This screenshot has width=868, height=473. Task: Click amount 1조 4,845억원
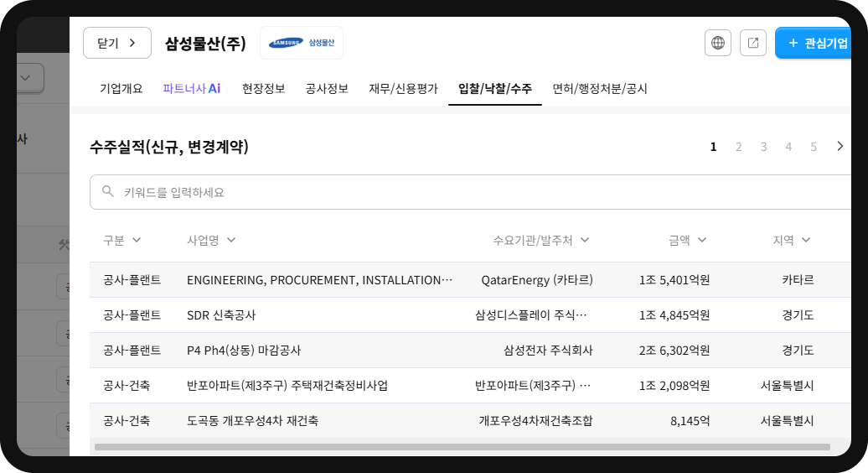point(674,315)
